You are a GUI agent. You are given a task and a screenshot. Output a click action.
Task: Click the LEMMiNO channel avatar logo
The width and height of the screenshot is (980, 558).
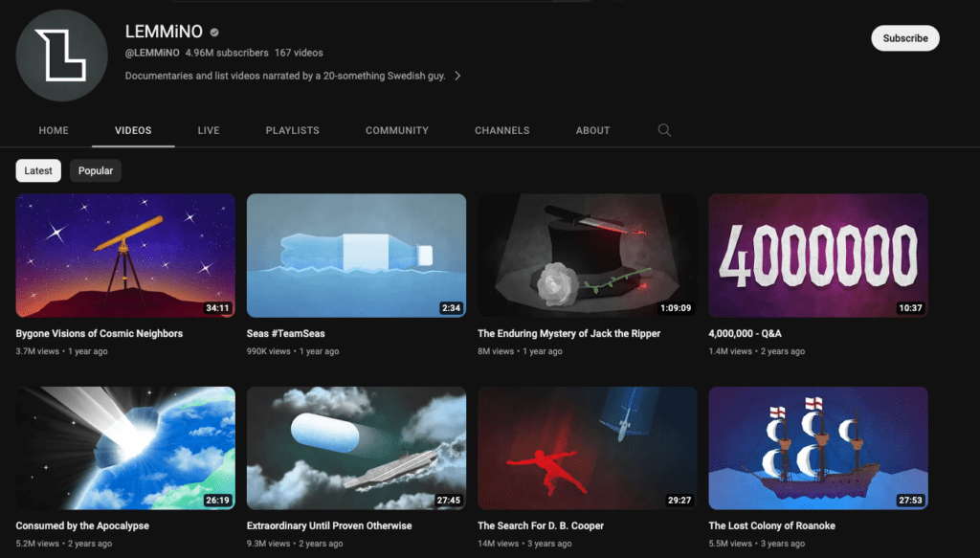pos(62,56)
